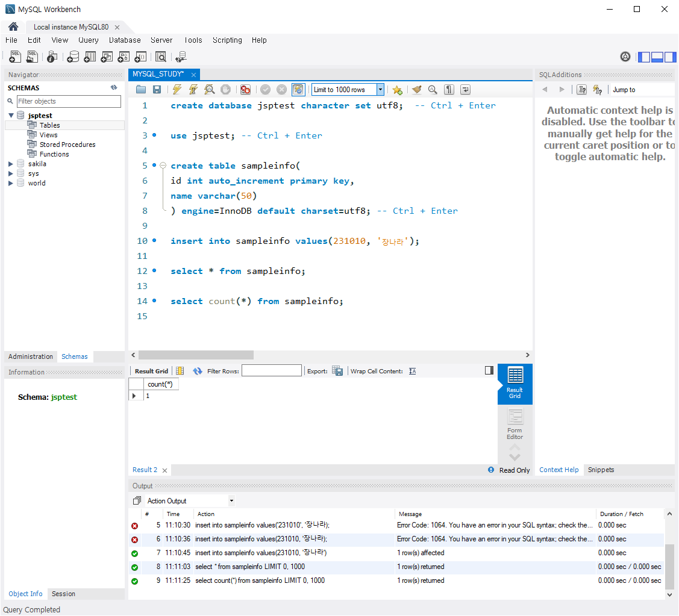Open Workbench preferences gear icon

pos(625,57)
